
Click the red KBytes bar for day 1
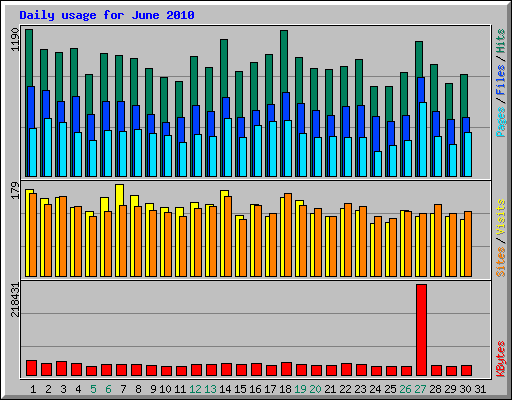coord(31,368)
